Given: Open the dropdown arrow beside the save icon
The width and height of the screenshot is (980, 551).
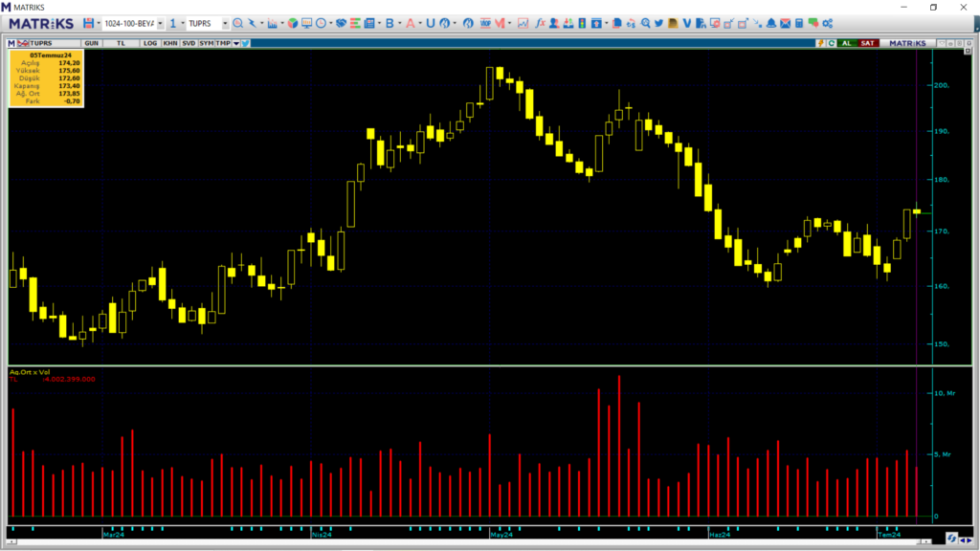Looking at the screenshot, I should 99,23.
